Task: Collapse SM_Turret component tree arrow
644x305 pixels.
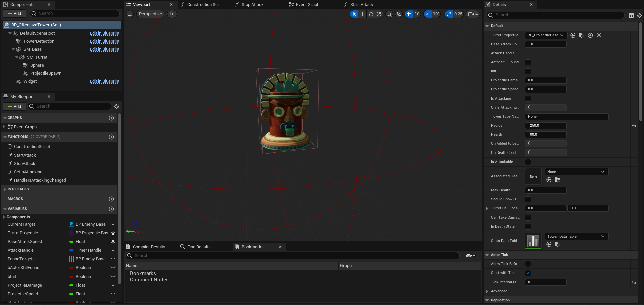Action: (x=17, y=57)
